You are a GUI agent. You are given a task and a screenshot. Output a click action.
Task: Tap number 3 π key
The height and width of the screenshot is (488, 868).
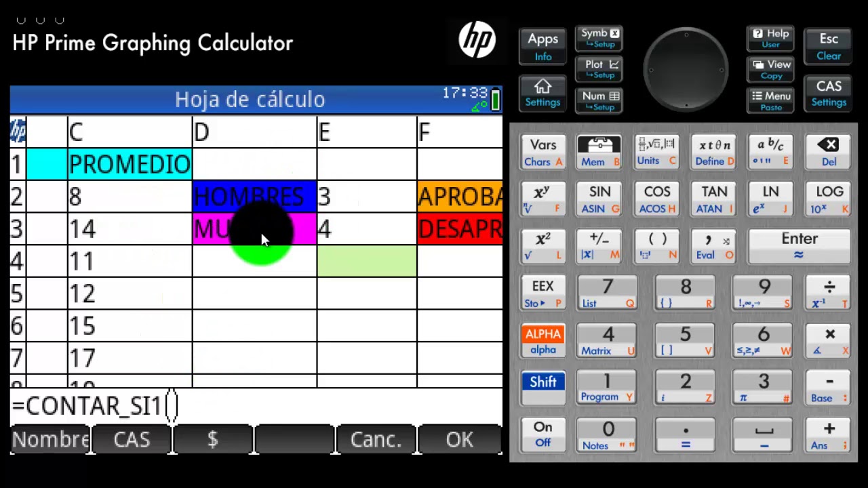(763, 388)
